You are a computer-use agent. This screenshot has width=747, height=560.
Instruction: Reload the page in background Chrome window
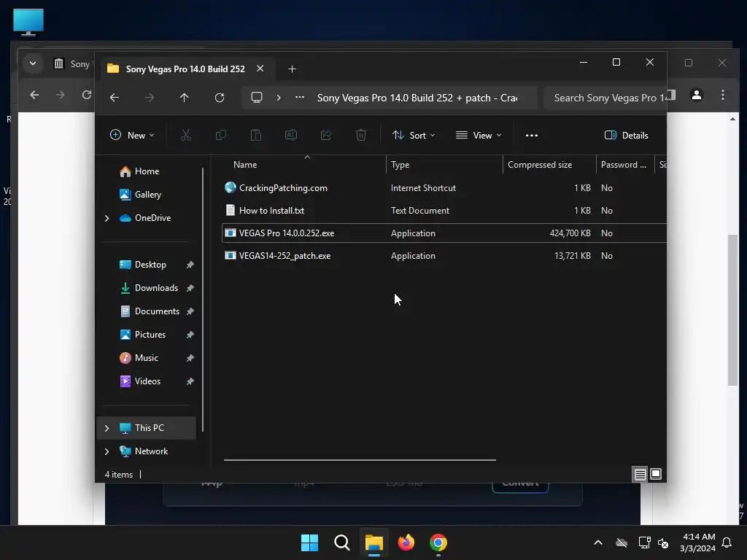87,95
